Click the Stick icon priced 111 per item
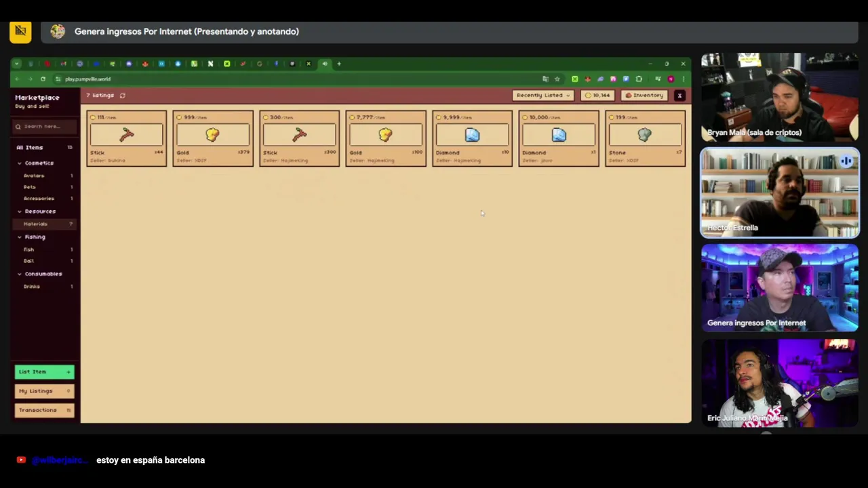 [x=127, y=135]
